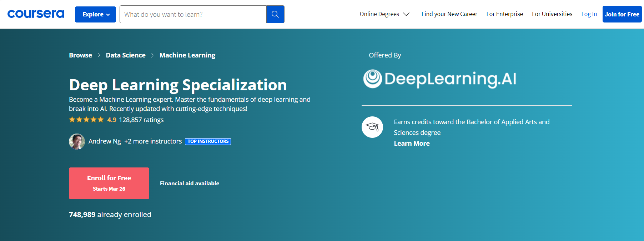Navigate to Data Science breadcrumb

coord(126,55)
